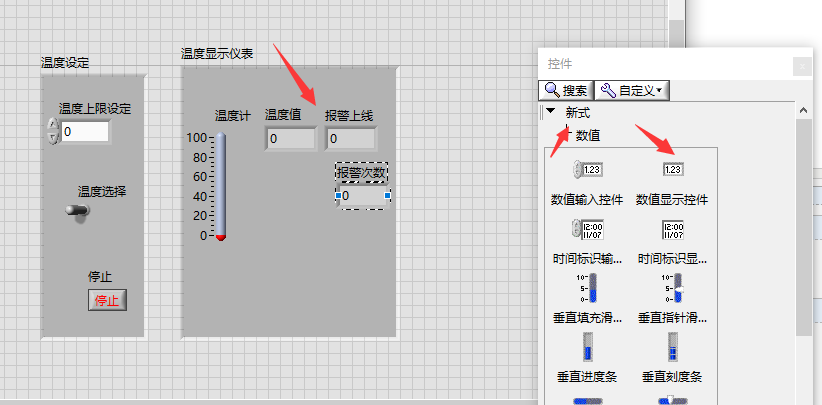
Task: Select the 报警次数 indicator field
Action: tap(363, 196)
